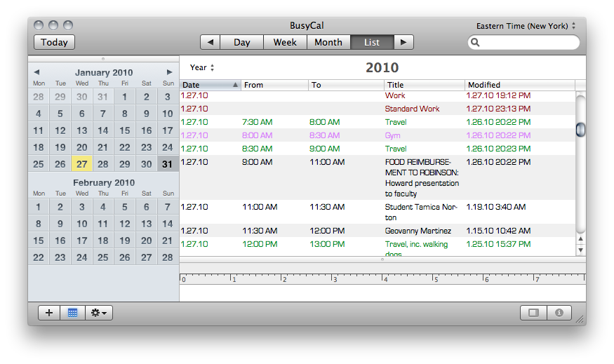Go to next period with right arrow
This screenshot has width=614, height=364.
pos(403,42)
